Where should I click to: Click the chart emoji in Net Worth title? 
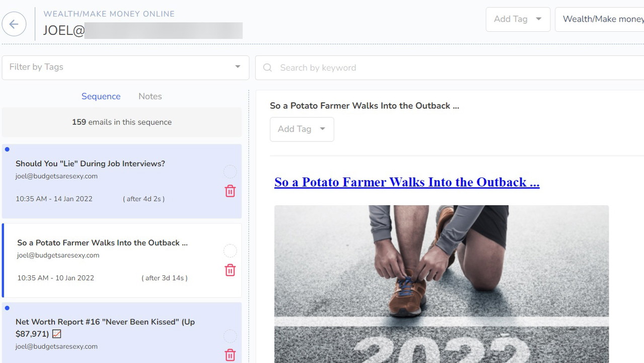point(57,334)
